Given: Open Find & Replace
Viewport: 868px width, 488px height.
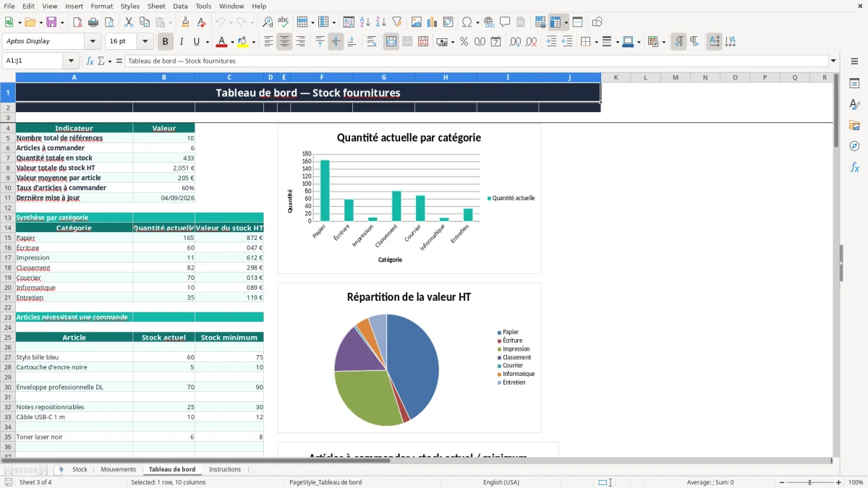Looking at the screenshot, I should (x=268, y=22).
